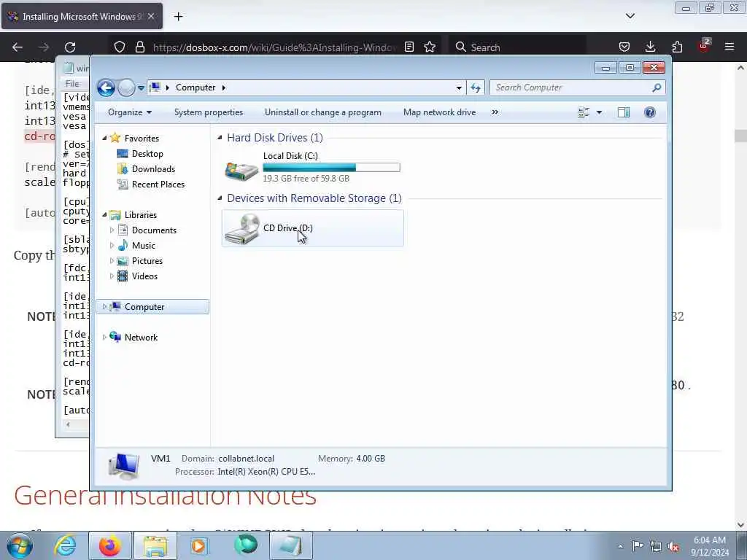Open the Windows Start button
747x560 pixels.
20,545
